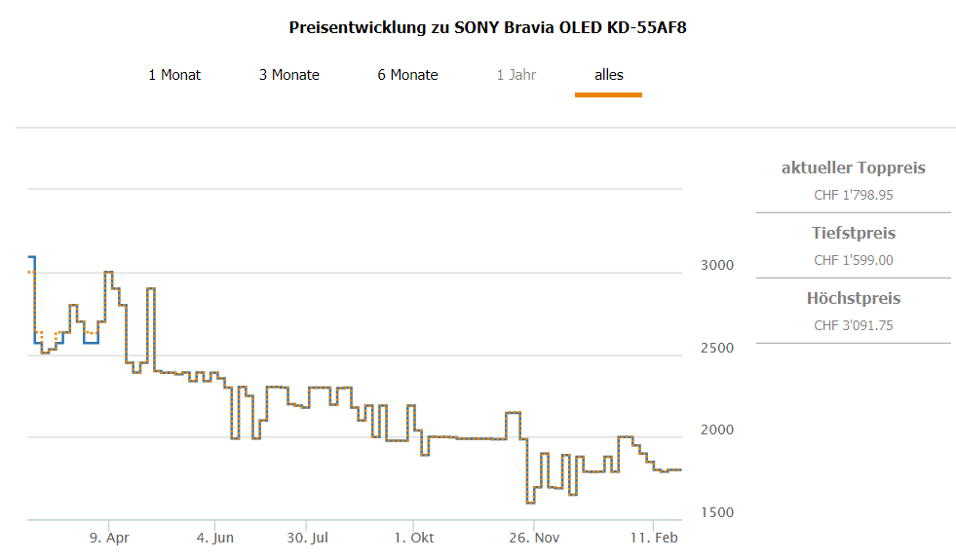Click the active "alles" tab
The height and width of the screenshot is (560, 956).
point(609,75)
